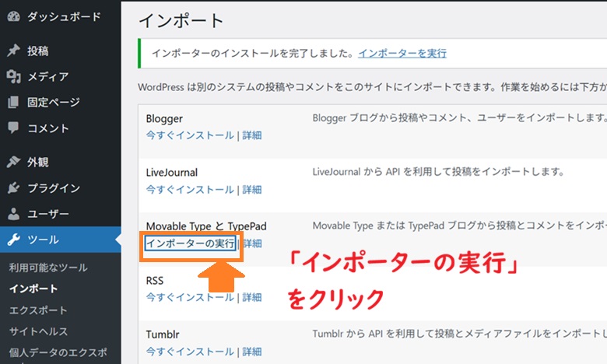Click the LiveJournal importer name
607x364 pixels.
point(172,172)
